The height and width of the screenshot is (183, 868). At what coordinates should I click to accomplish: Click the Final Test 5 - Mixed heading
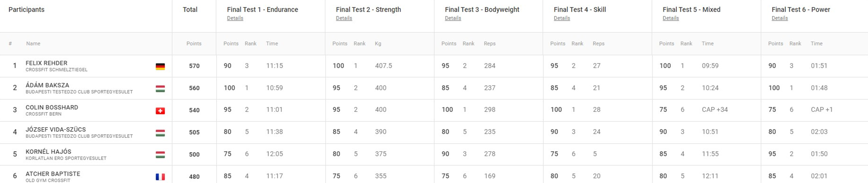point(691,9)
